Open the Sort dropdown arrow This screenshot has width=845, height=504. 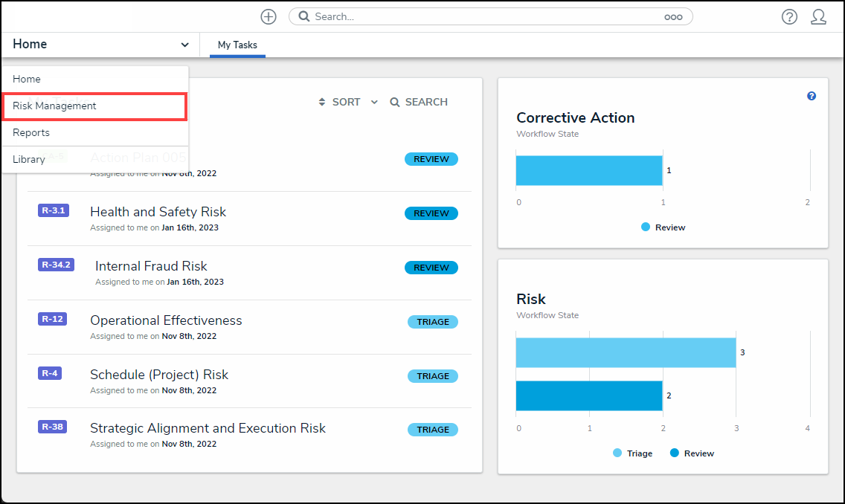point(374,102)
